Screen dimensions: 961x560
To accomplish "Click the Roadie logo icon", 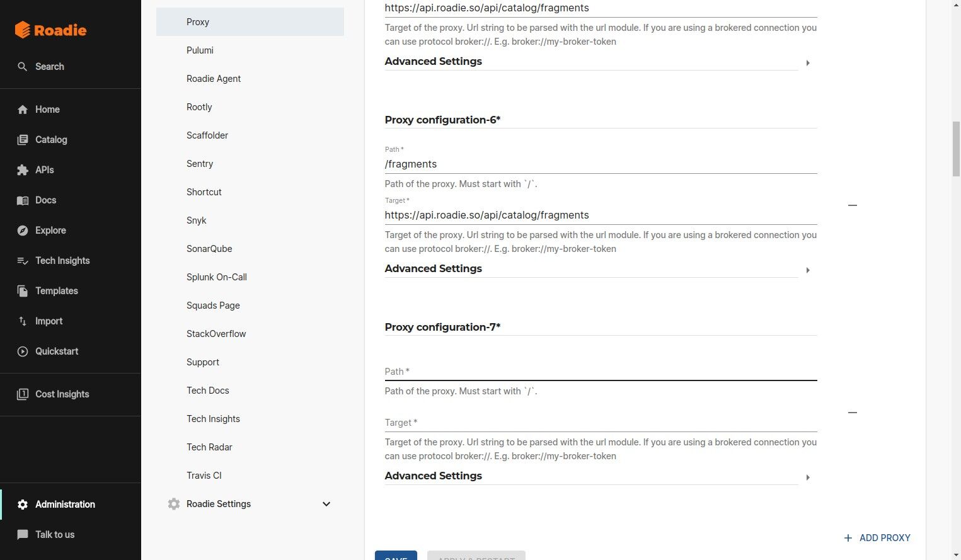I will tap(23, 30).
